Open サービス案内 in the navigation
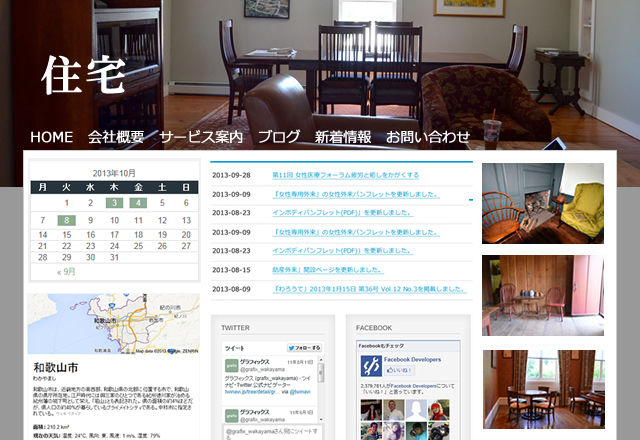The height and width of the screenshot is (440, 640). 201,137
